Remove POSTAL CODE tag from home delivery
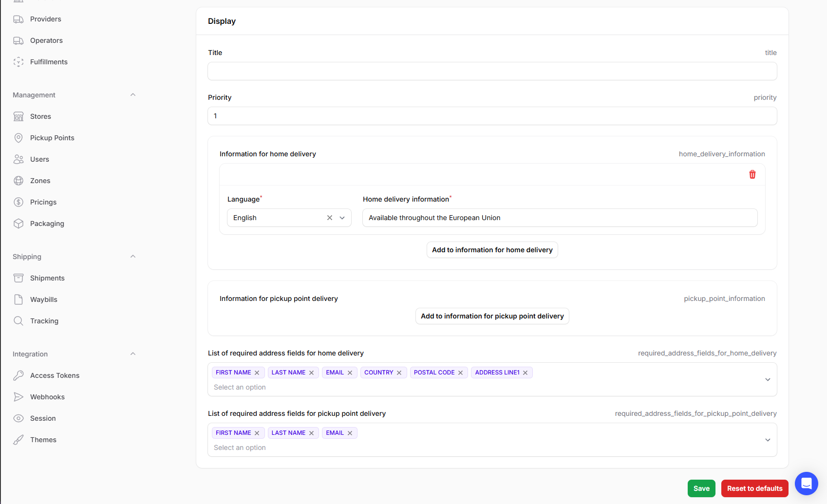 (461, 373)
